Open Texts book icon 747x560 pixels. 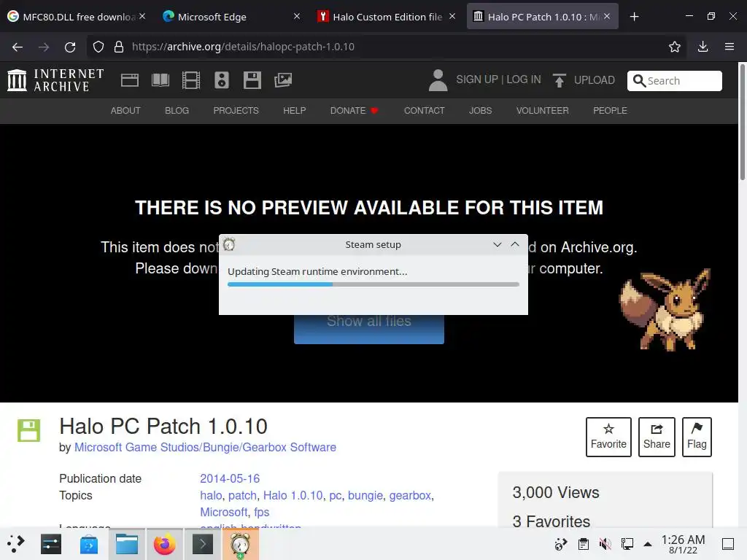click(x=160, y=80)
